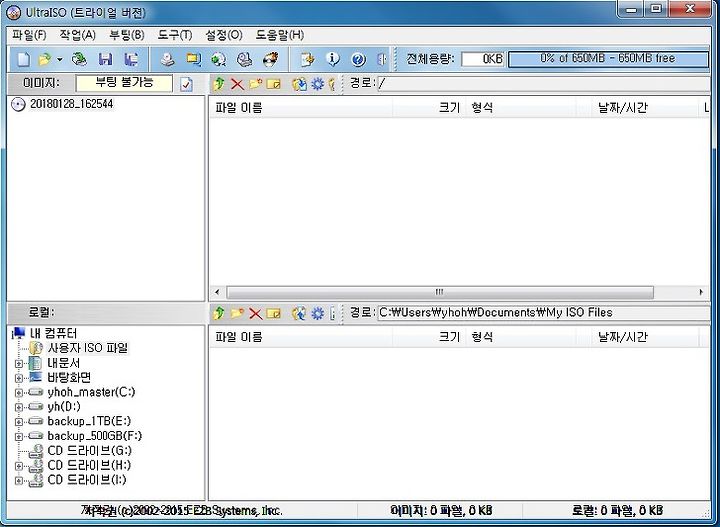
Task: Sort image pane by 파일 이름 column
Action: pos(301,108)
